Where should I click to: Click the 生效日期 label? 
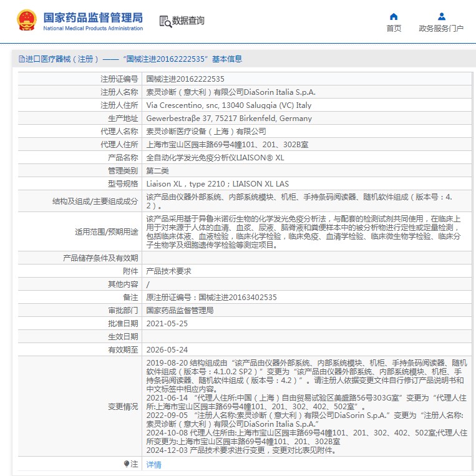(123, 337)
